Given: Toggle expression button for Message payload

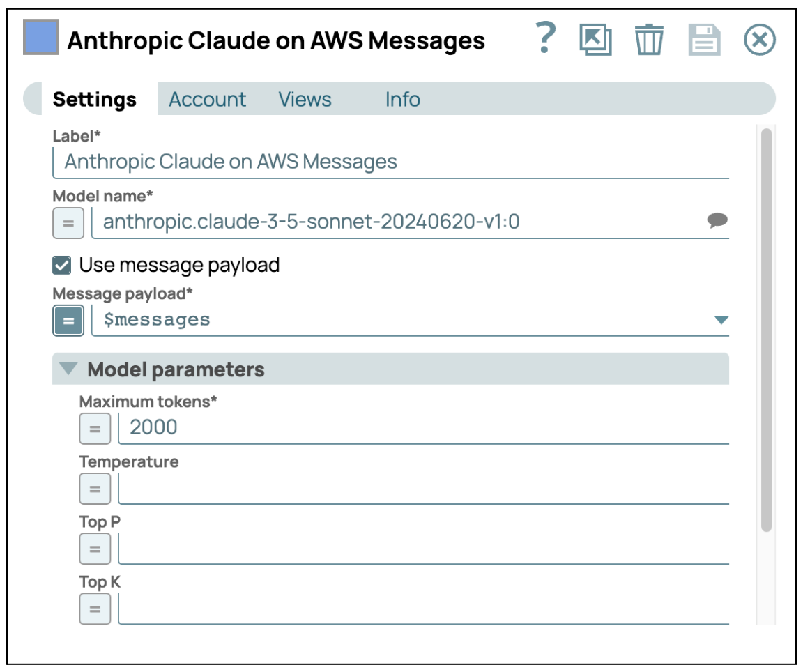Looking at the screenshot, I should click(x=68, y=321).
